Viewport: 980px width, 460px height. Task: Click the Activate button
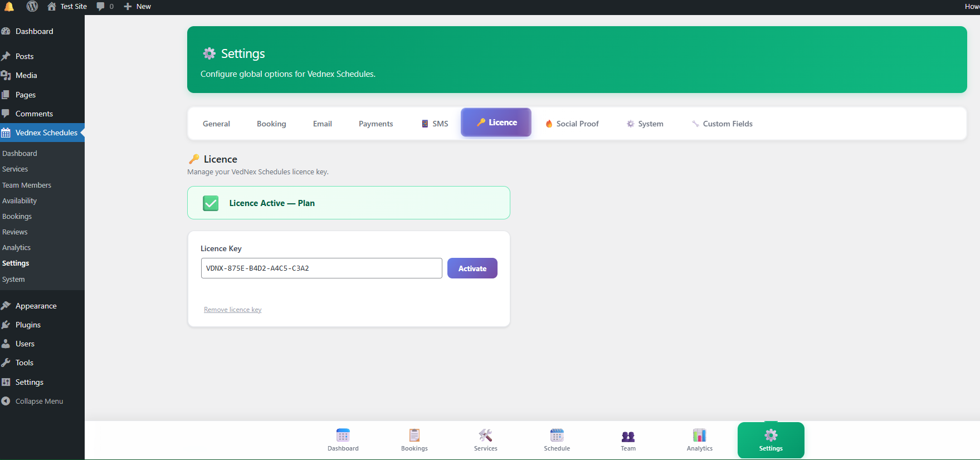click(472, 268)
